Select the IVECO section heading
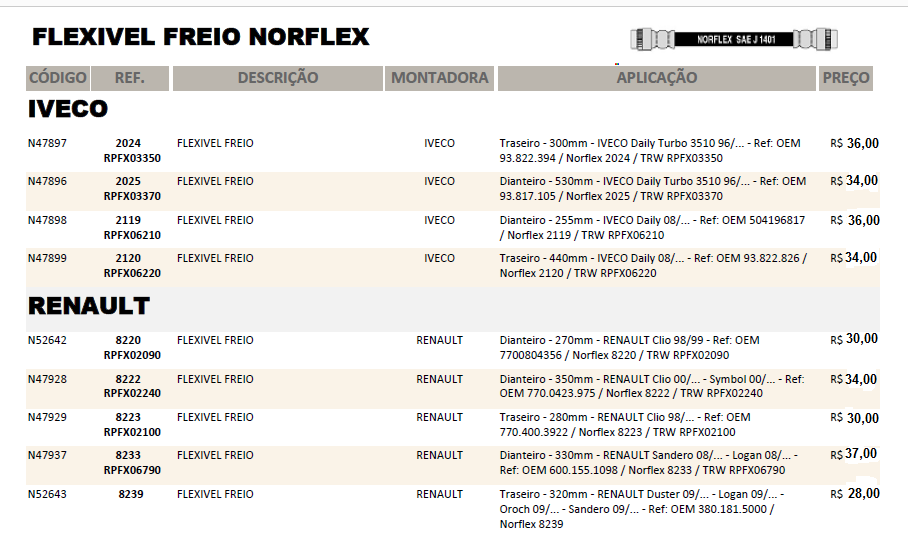This screenshot has height=547, width=908. pos(68,109)
